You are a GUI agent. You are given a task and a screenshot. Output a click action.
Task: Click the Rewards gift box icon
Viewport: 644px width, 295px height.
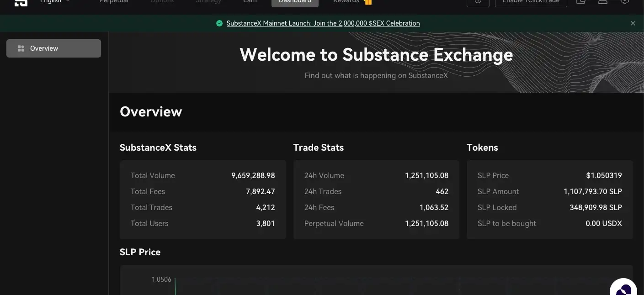(x=368, y=2)
